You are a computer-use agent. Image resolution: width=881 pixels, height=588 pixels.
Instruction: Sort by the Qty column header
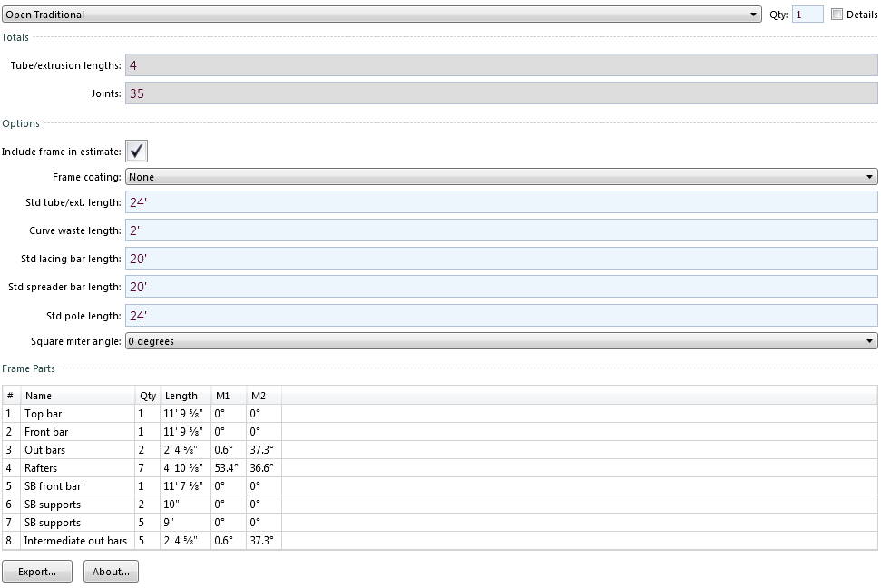(148, 396)
